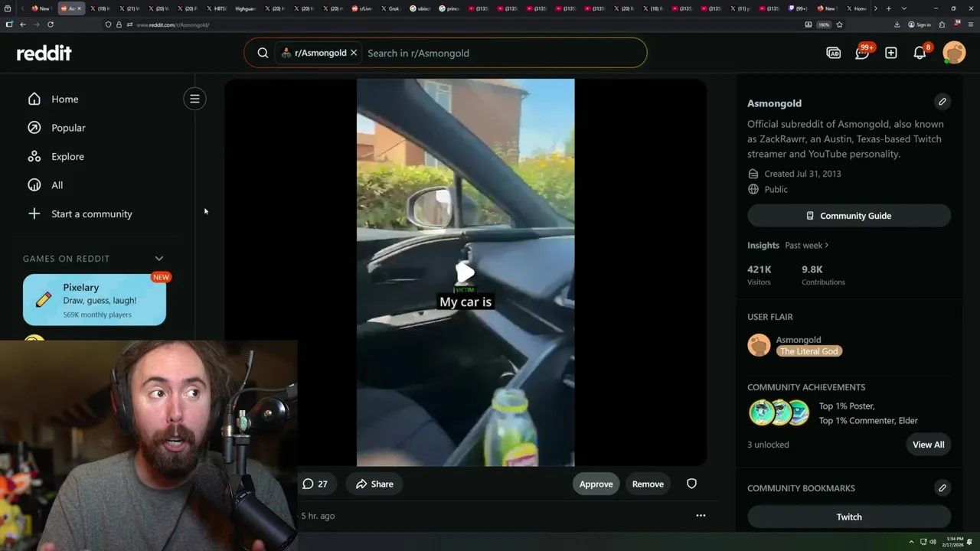Open notifications bell with 8 badge
Image resolution: width=980 pixels, height=551 pixels.
[920, 53]
